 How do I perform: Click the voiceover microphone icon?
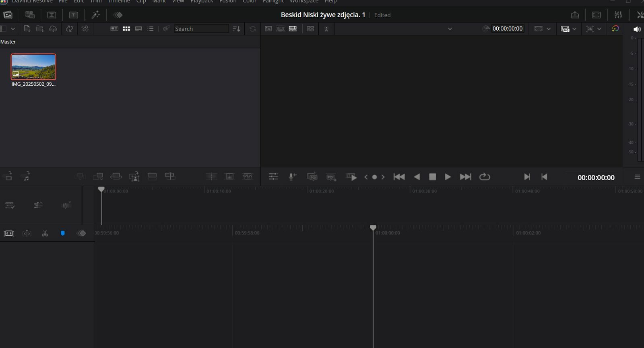293,177
